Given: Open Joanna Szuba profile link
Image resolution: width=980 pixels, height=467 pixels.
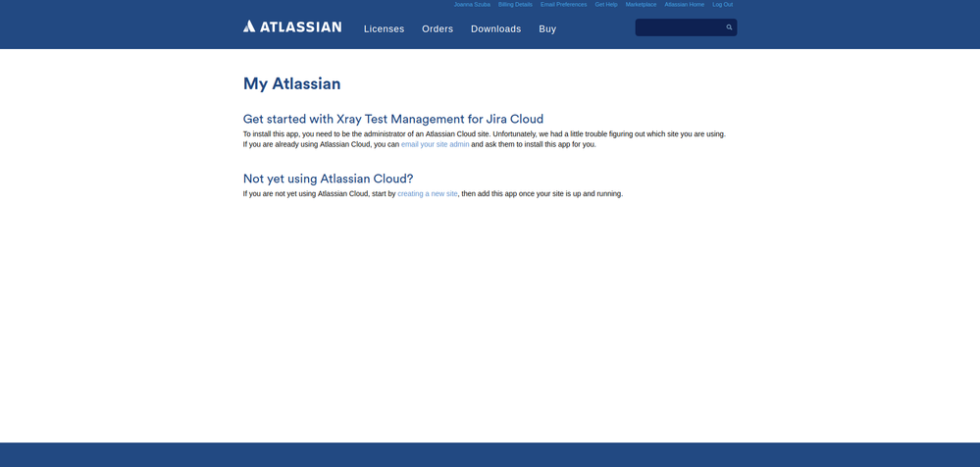Looking at the screenshot, I should tap(472, 4).
